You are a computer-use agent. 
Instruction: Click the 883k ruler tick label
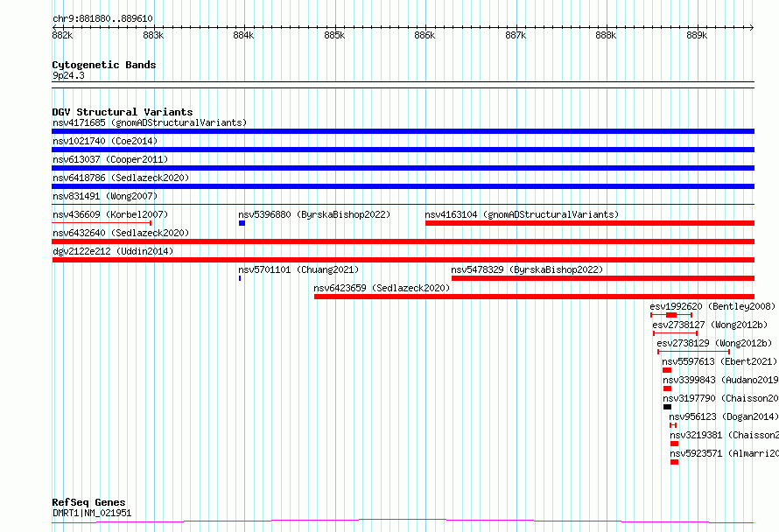pos(153,35)
